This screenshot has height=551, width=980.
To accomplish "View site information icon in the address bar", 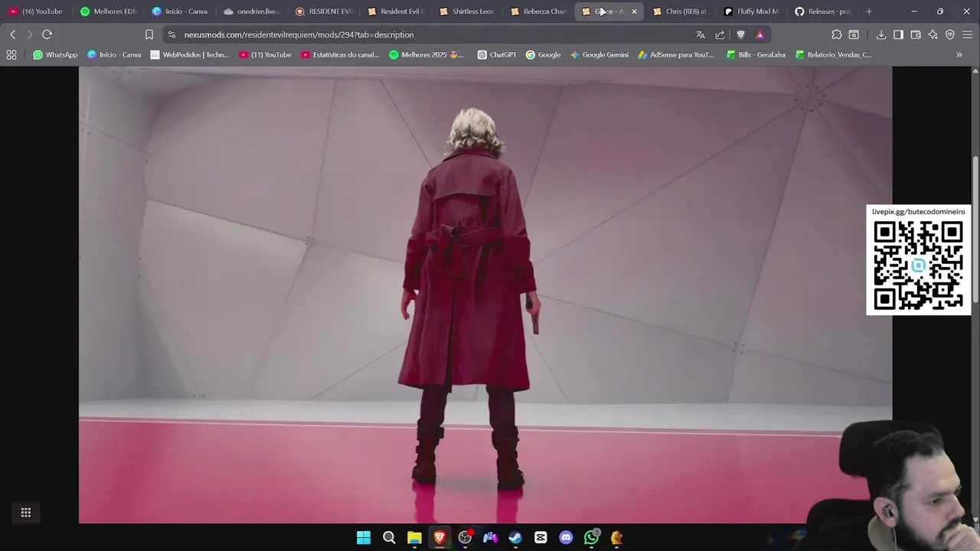I will [x=171, y=34].
